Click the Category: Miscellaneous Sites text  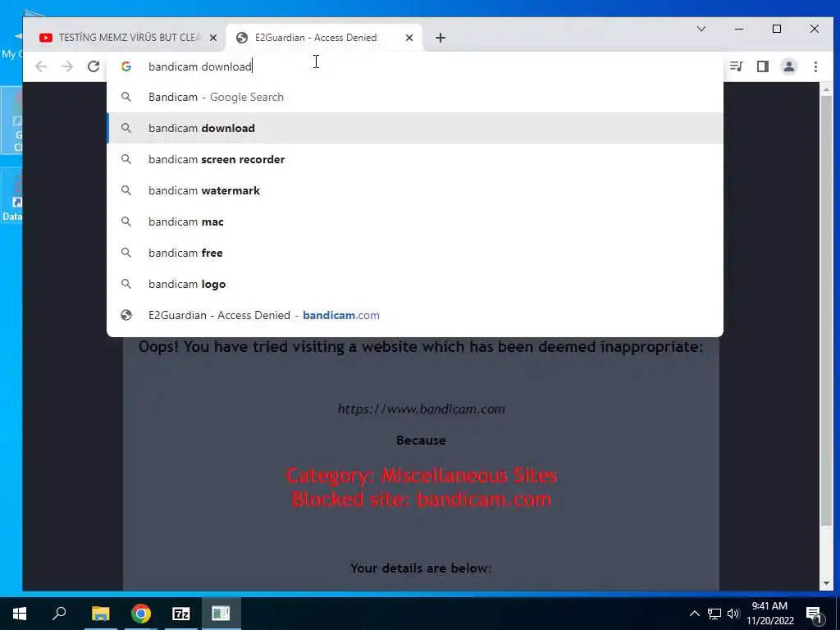click(x=421, y=475)
